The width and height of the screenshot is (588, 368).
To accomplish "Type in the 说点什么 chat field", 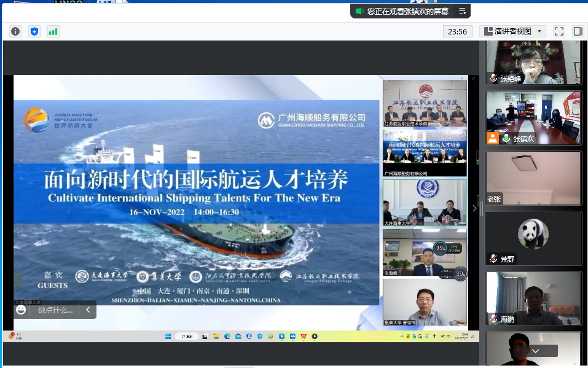I will tap(55, 310).
